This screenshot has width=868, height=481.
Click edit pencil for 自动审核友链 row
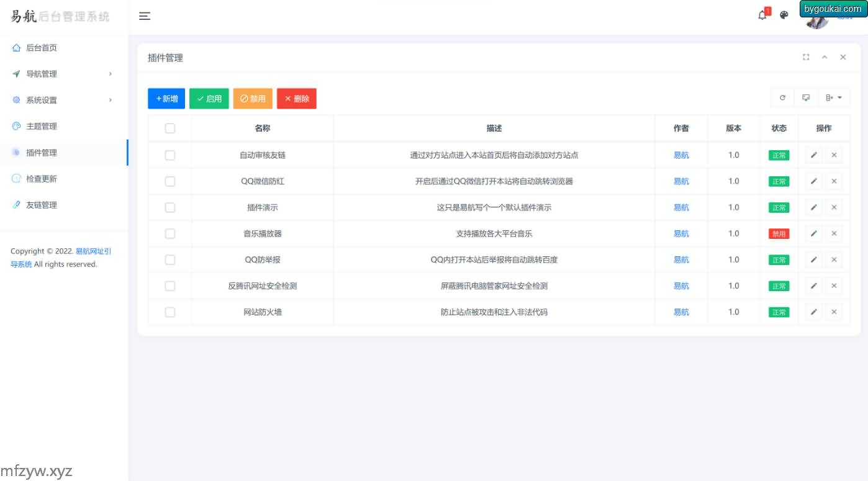814,155
